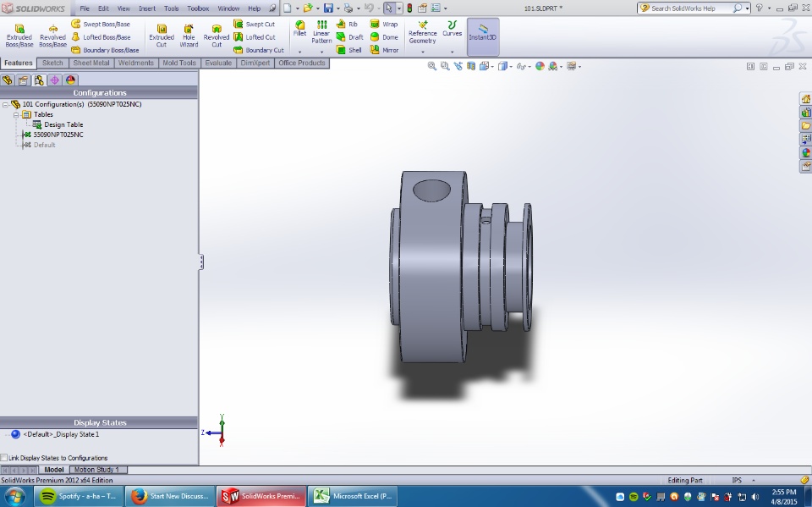Switch to Spotify in the taskbar
This screenshot has height=507, width=812.
(78, 496)
